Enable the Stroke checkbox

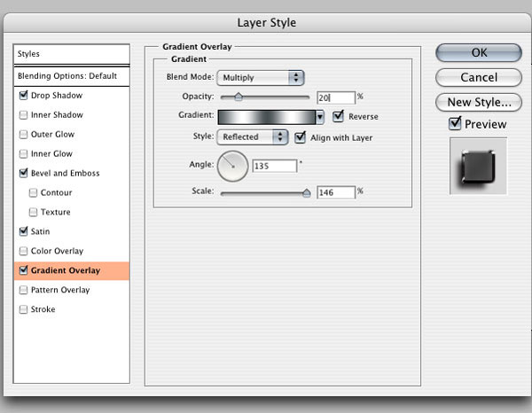[x=23, y=309]
